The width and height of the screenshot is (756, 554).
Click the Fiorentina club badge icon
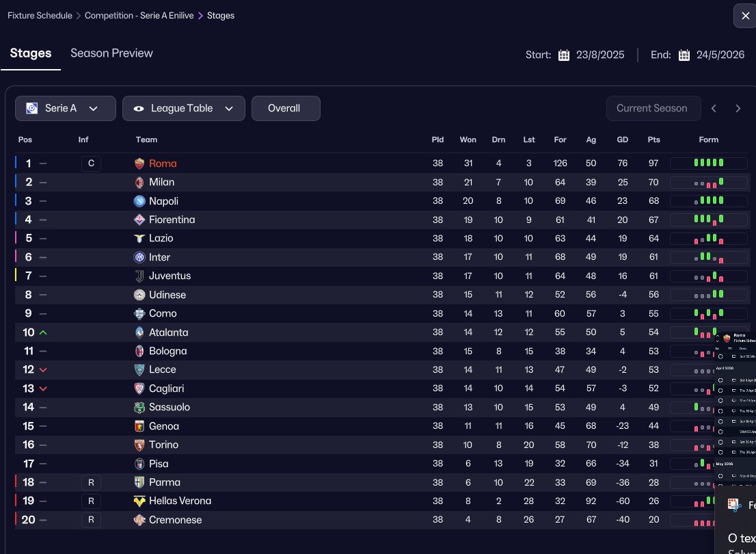pyautogui.click(x=139, y=220)
